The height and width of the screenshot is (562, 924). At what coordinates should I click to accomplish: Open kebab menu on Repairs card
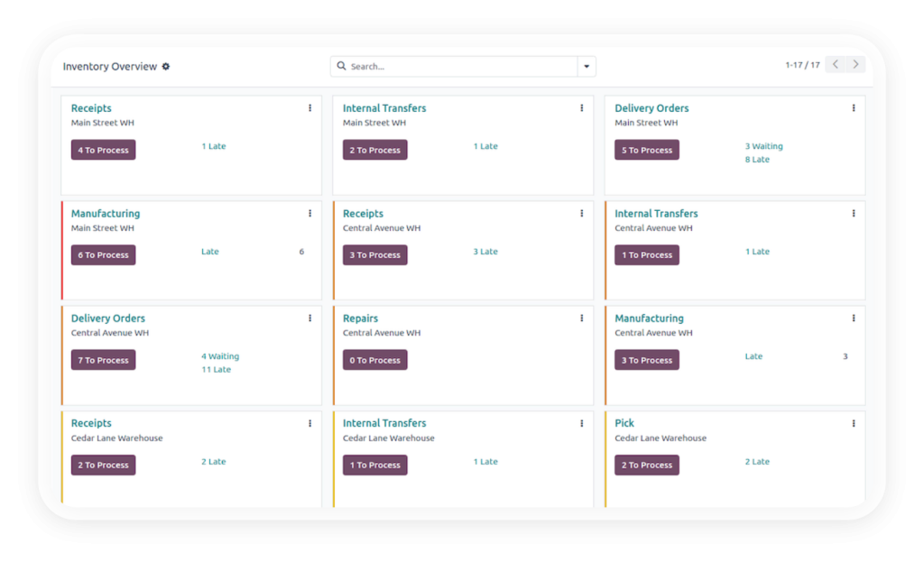click(581, 318)
